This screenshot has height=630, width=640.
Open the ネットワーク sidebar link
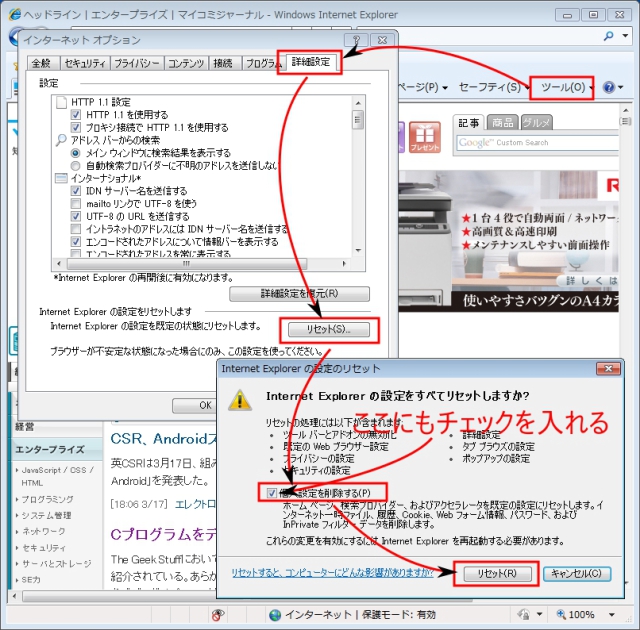click(x=43, y=531)
